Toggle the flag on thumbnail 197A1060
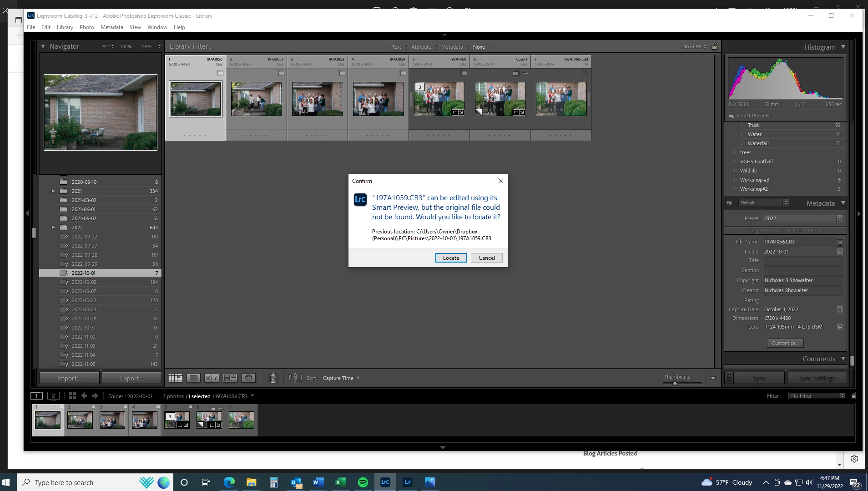Screen dimensions: 868x491 coord(464,73)
